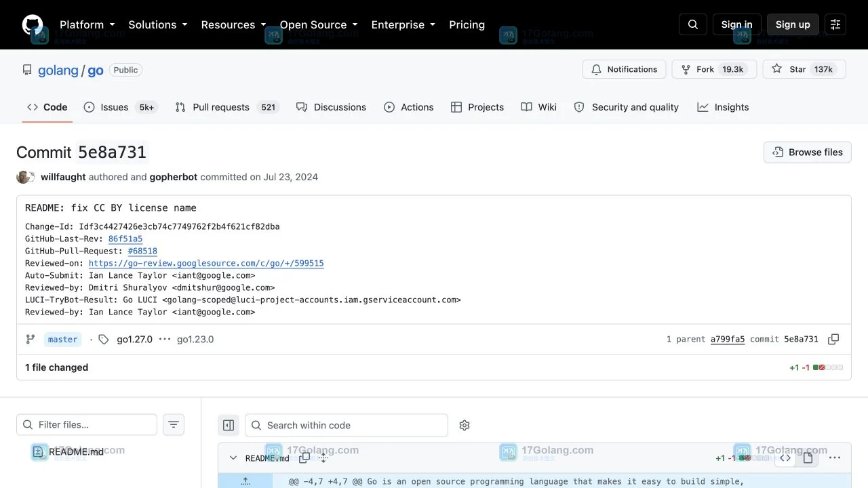Screen dimensions: 868x488
Task: Show rich diff for README.md
Action: [x=808, y=458]
